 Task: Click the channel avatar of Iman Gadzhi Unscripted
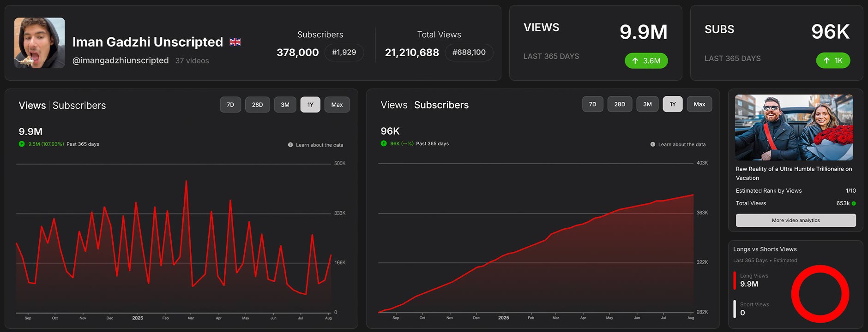40,43
